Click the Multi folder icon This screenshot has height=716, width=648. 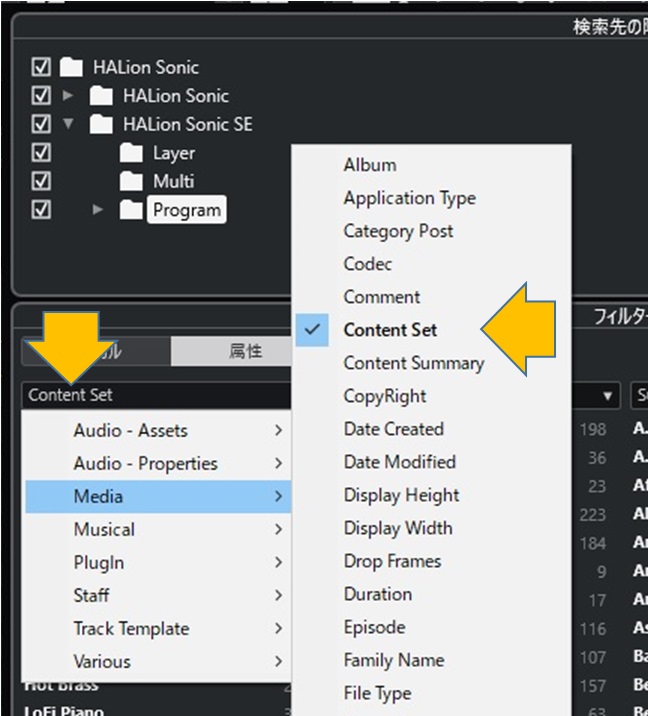tap(131, 181)
